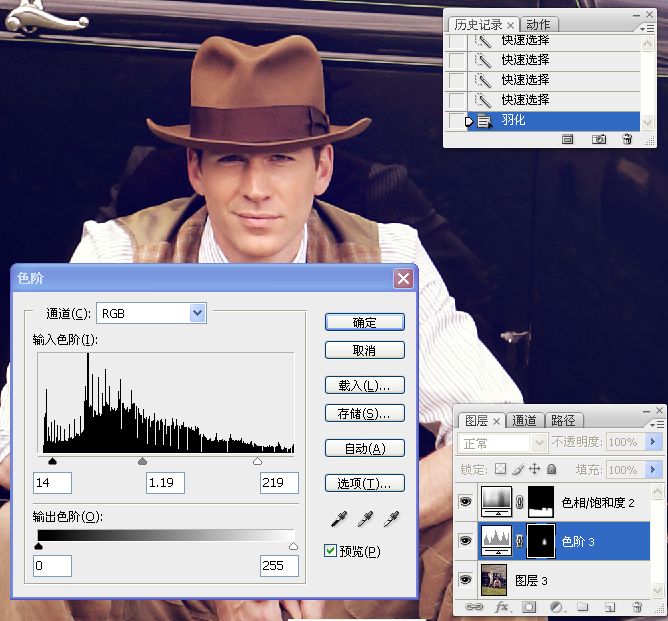
Task: Click the input highlight field showing 219
Action: coord(279,483)
